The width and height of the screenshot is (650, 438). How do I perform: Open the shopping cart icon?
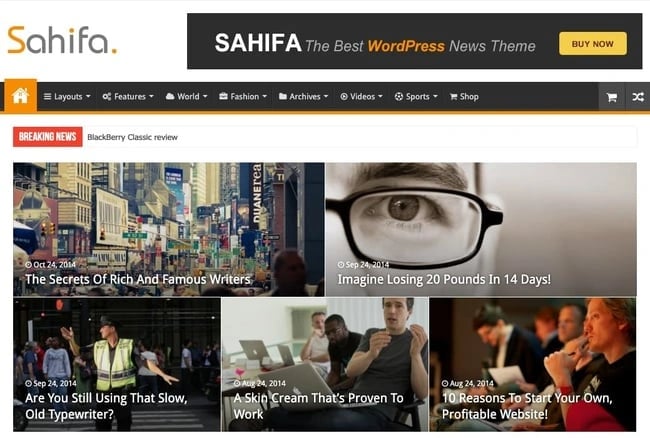pyautogui.click(x=611, y=97)
